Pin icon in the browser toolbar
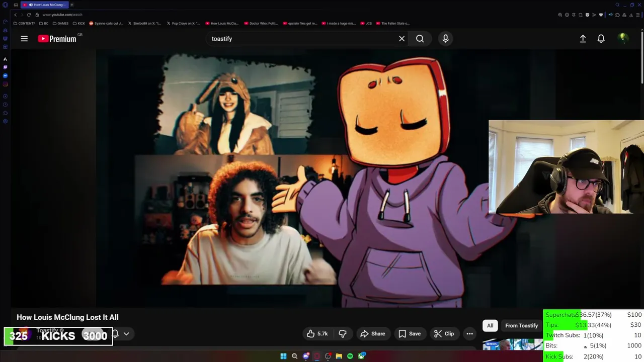The width and height of the screenshot is (644, 362). pyautogui.click(x=574, y=15)
